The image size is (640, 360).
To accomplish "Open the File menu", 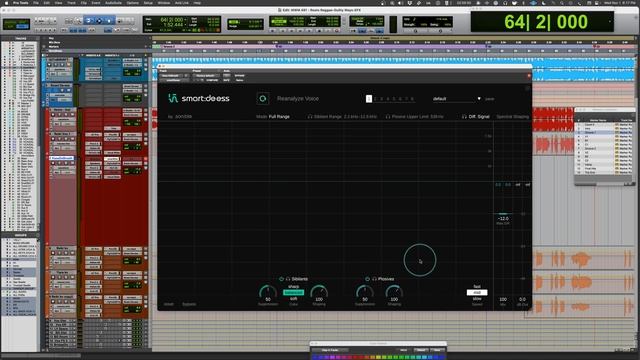I will [x=36, y=2].
